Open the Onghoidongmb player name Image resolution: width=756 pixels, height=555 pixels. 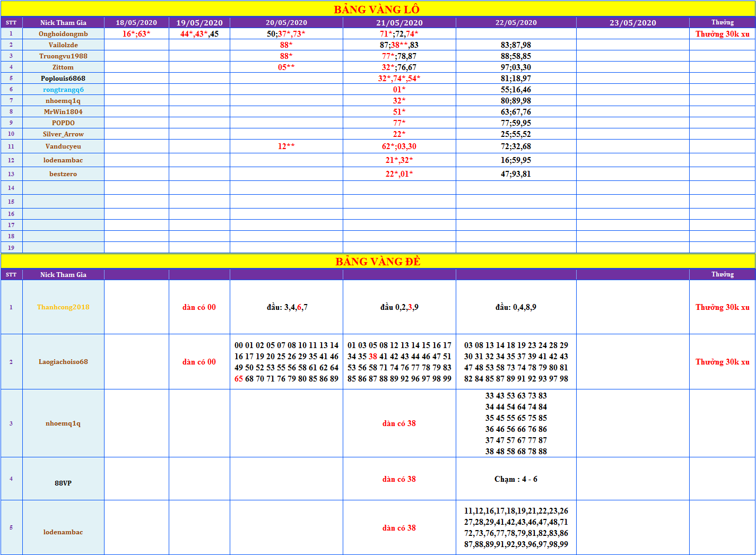(63, 34)
